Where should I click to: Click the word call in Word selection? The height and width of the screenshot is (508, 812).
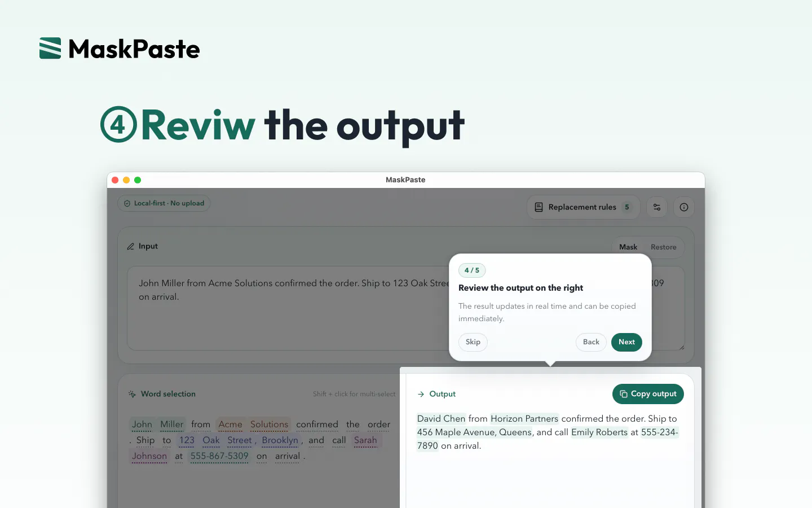point(339,440)
